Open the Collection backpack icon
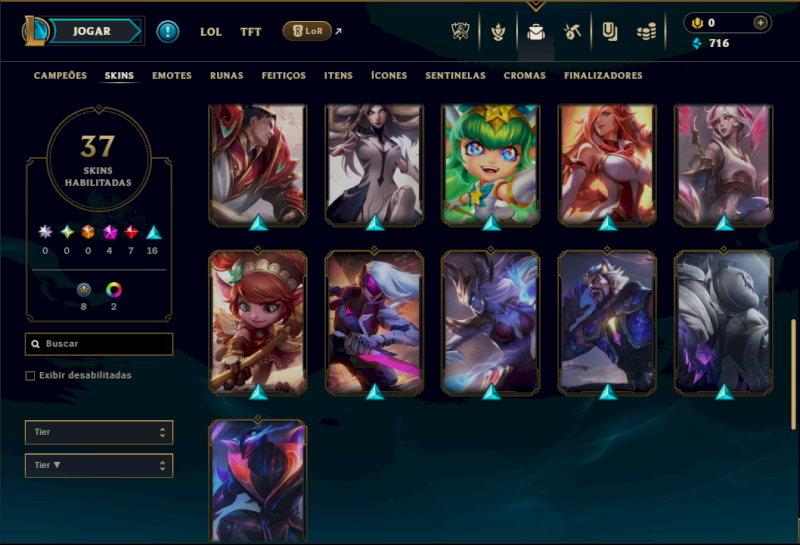 pyautogui.click(x=536, y=32)
